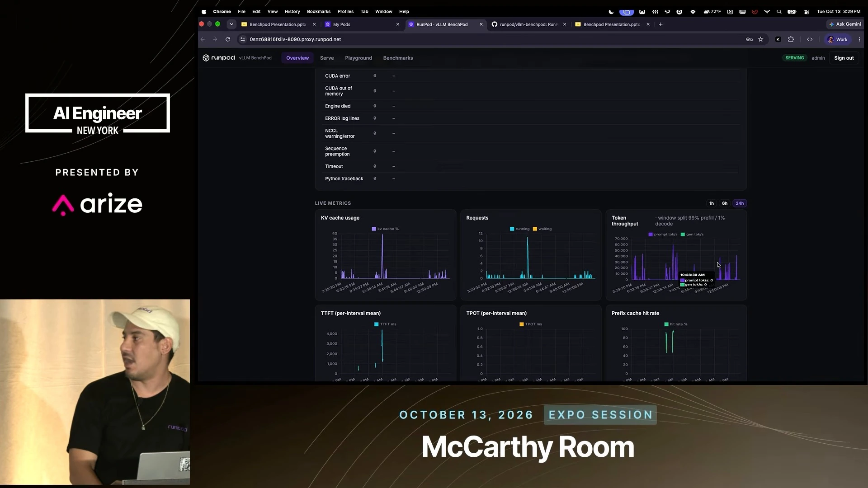Open Control Center in the menu bar
This screenshot has height=488, width=868.
coord(807,12)
